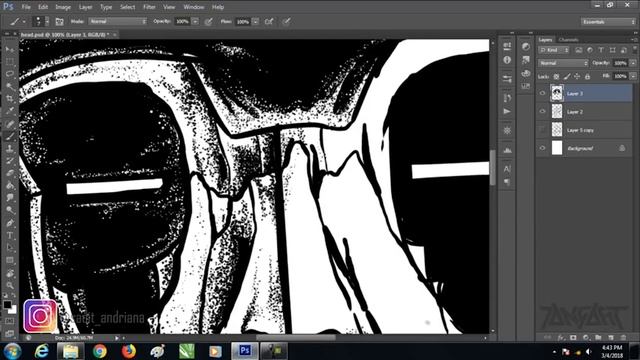
Task: Open the brush Opacity slider dropdown
Action: pos(196,22)
